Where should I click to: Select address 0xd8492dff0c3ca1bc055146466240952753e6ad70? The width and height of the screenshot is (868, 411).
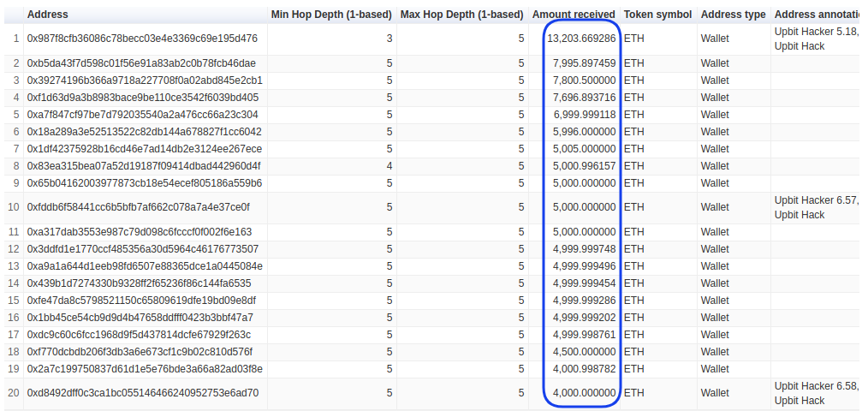(x=142, y=393)
